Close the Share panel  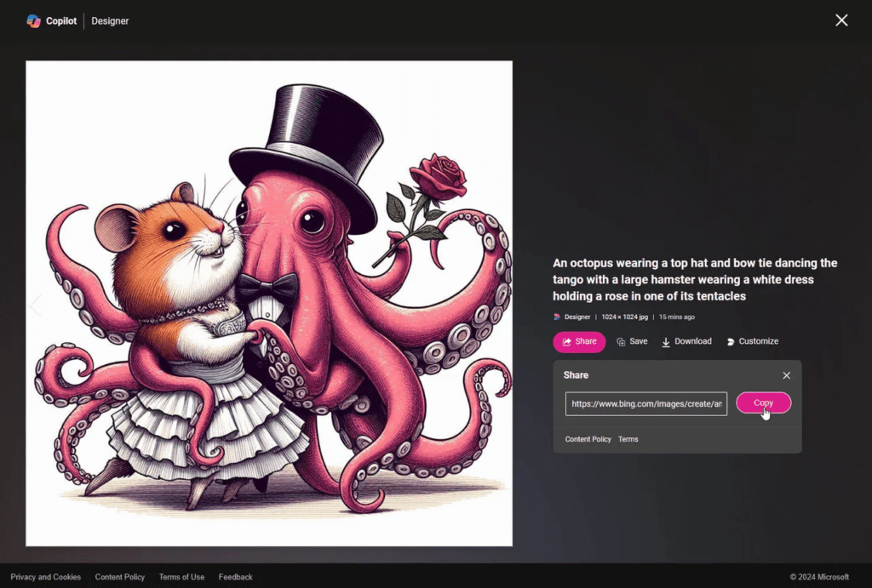pyautogui.click(x=786, y=375)
